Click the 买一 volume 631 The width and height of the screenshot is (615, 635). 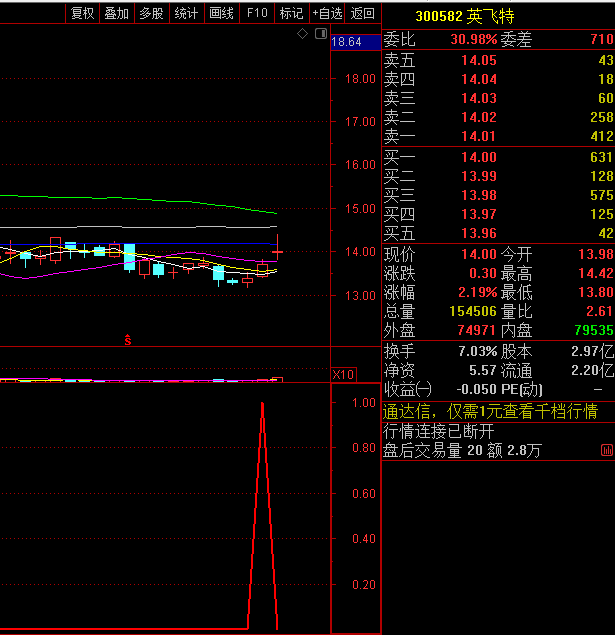tap(602, 157)
